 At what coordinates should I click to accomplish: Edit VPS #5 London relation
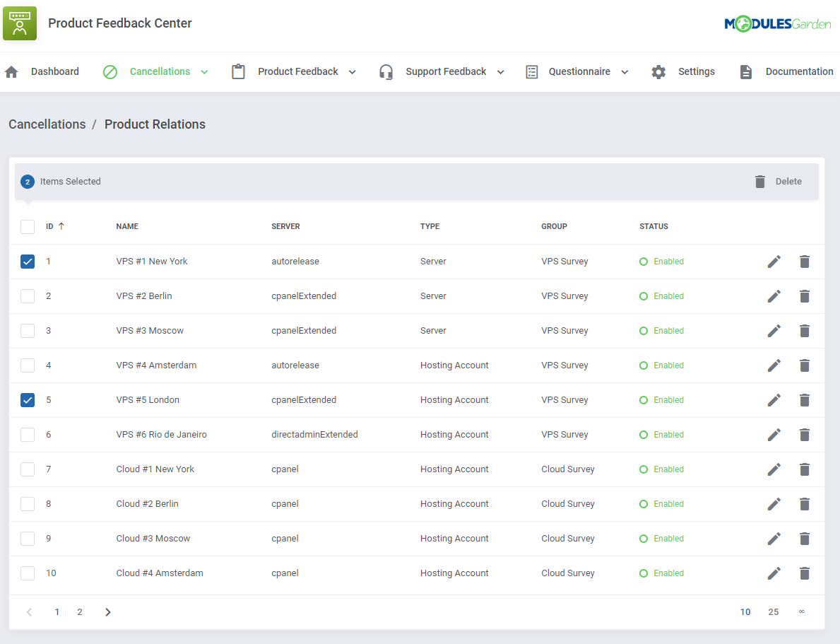(774, 400)
